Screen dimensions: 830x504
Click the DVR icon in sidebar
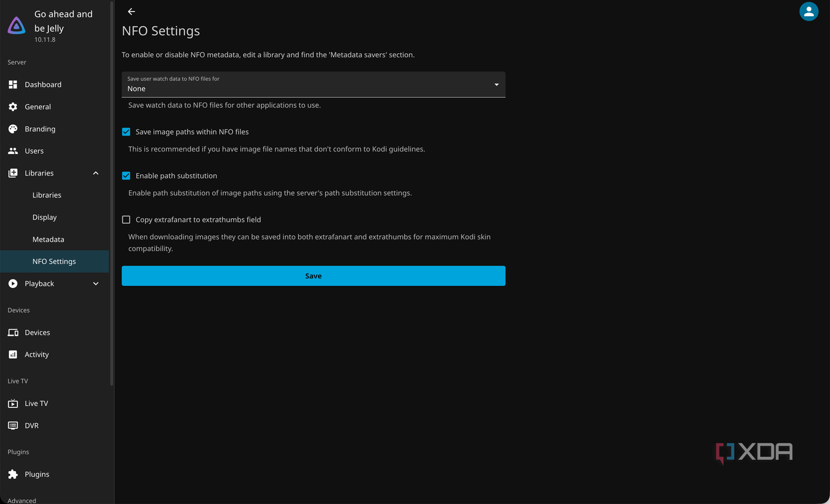click(13, 426)
